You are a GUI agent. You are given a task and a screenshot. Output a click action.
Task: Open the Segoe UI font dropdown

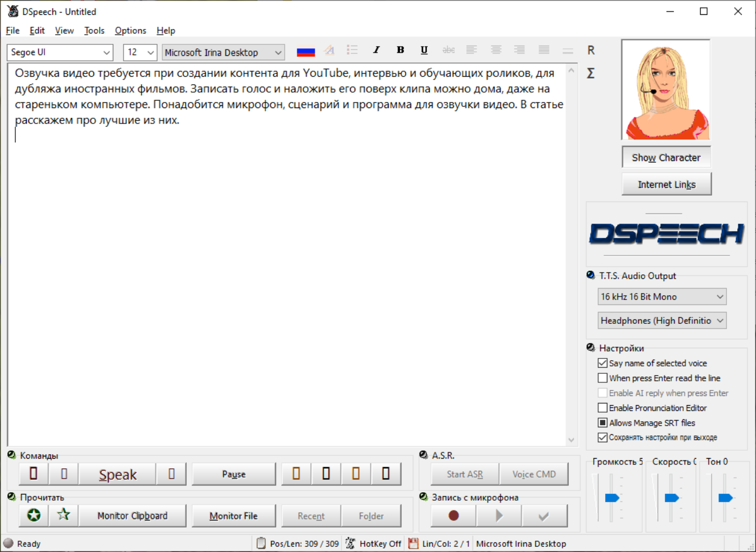coord(60,52)
